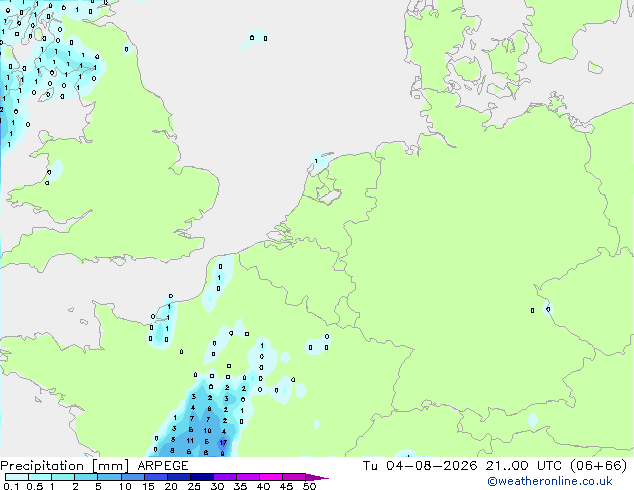Click the "Precipitation [mm]" legend title
This screenshot has height=490, width=634.
(x=65, y=466)
